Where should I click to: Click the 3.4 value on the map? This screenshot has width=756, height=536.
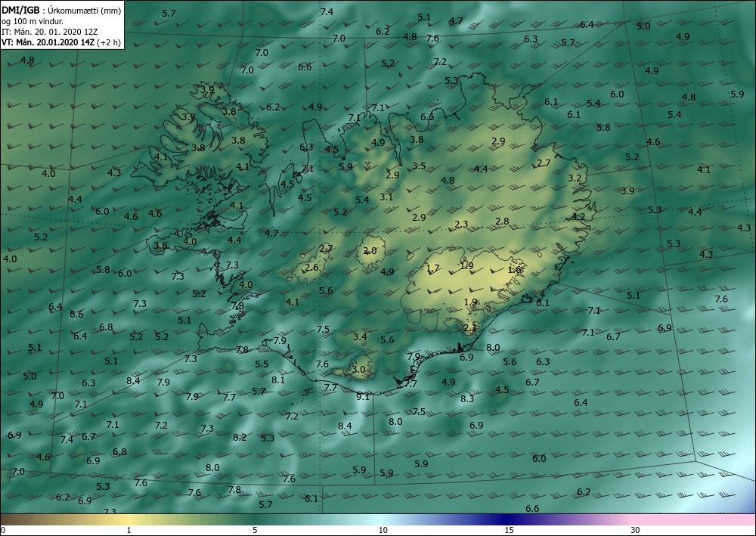[x=360, y=337]
